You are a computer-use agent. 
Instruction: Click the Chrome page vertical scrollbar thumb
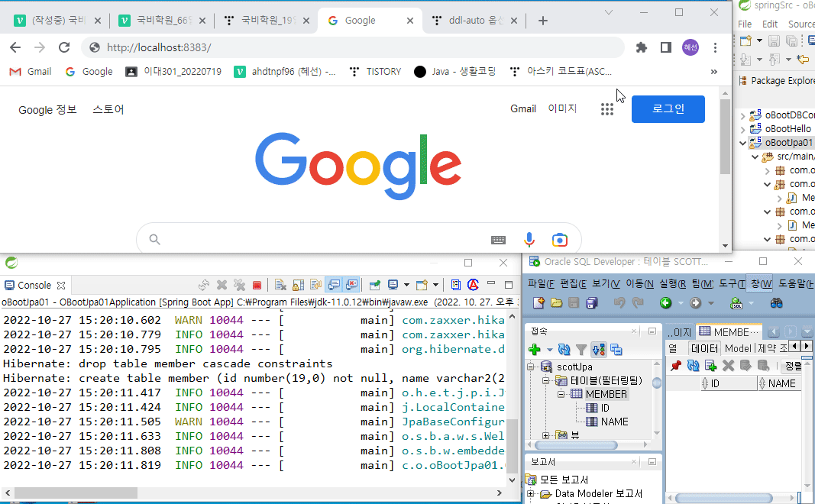(725, 136)
